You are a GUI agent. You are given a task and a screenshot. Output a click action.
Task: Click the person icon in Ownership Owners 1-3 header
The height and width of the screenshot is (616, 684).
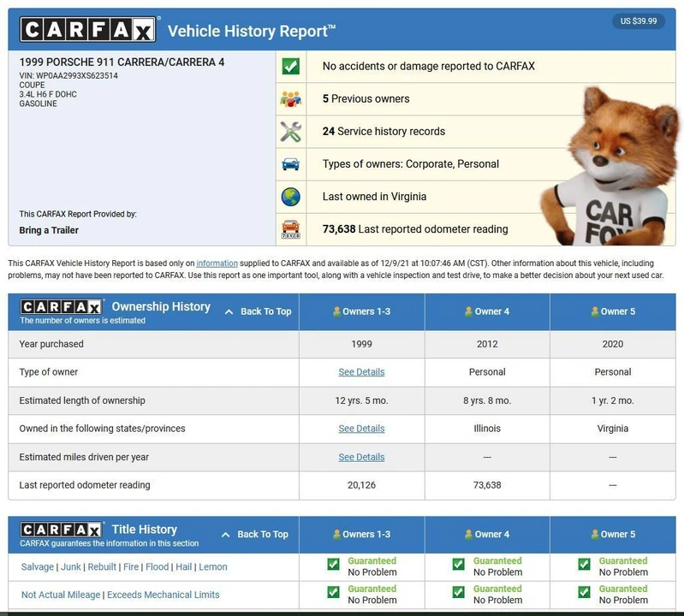click(336, 311)
